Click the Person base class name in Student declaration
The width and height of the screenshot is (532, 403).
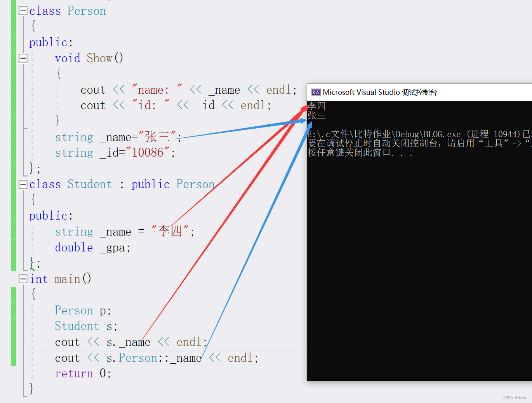point(195,184)
